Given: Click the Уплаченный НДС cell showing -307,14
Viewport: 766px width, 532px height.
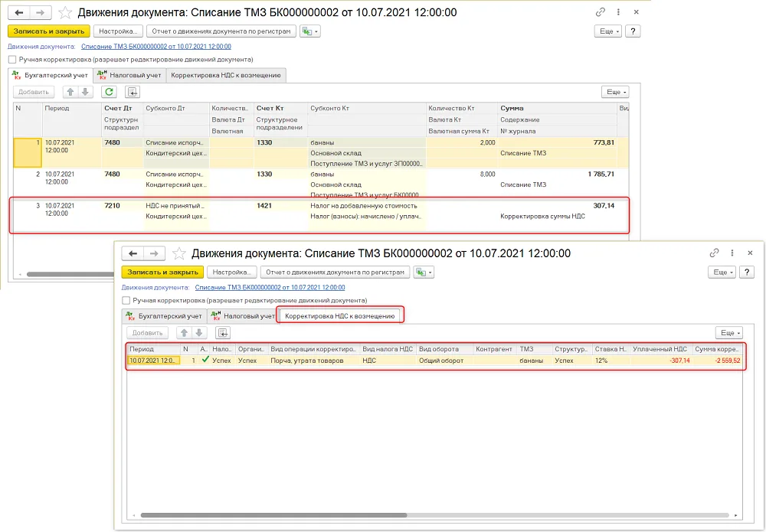Looking at the screenshot, I should click(x=661, y=361).
